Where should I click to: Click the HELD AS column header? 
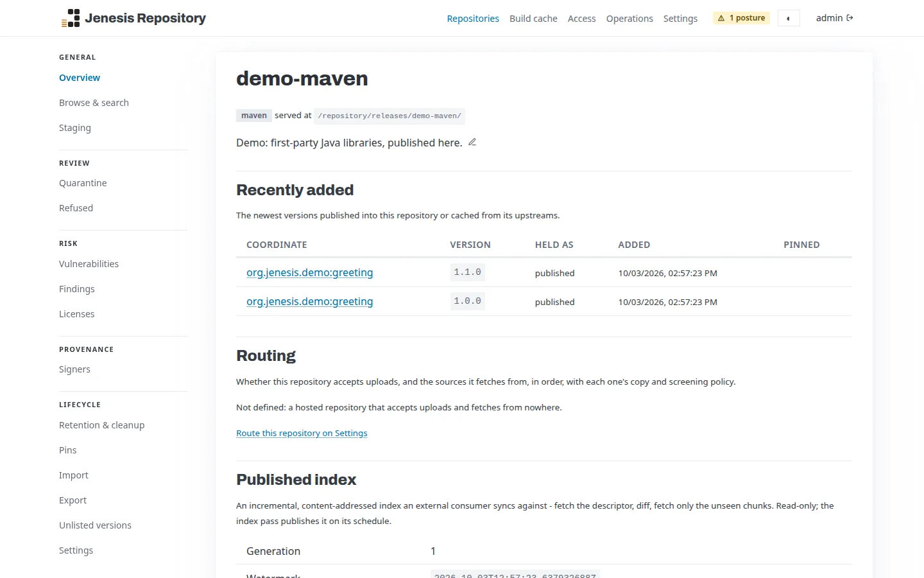[x=554, y=245]
